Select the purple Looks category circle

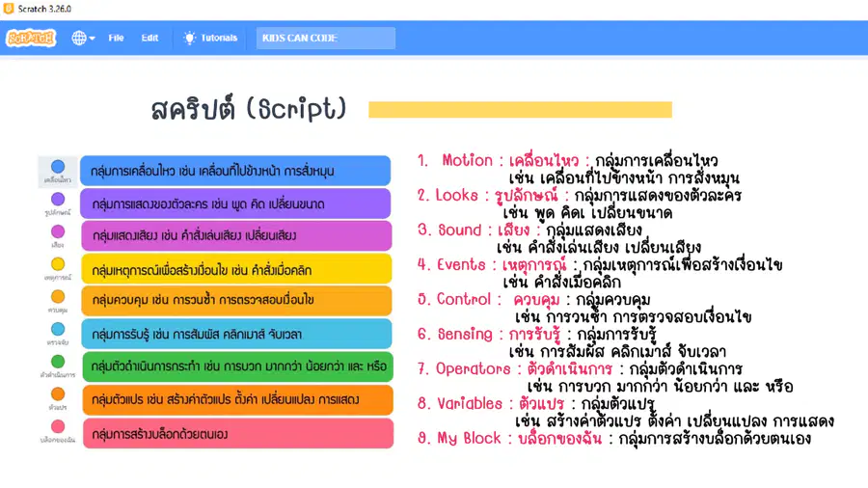pyautogui.click(x=58, y=200)
